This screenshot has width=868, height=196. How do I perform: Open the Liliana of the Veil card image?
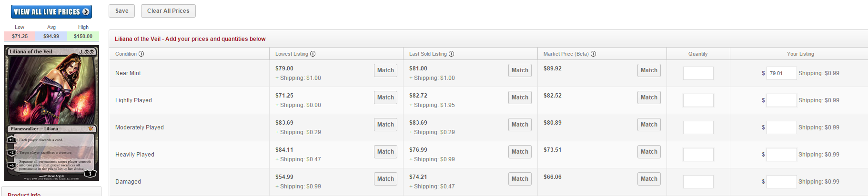[51, 113]
